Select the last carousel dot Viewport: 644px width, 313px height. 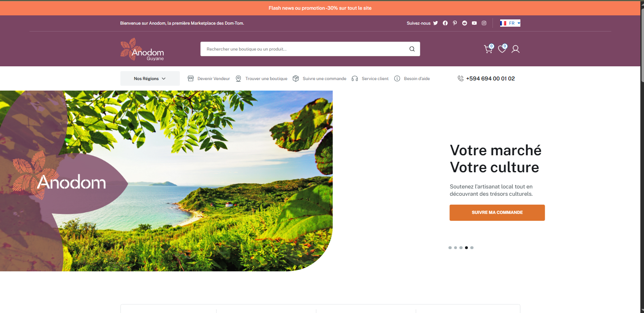(x=472, y=247)
